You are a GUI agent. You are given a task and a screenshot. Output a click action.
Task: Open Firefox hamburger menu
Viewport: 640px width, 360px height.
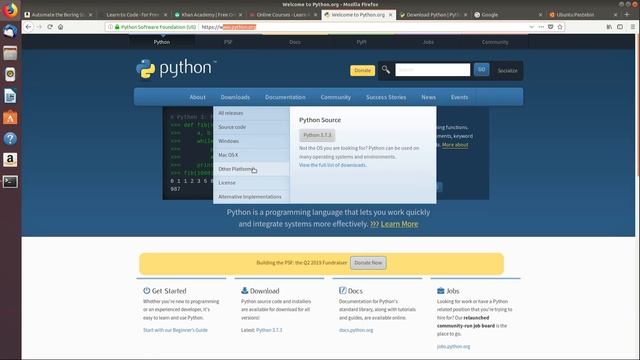(633, 27)
